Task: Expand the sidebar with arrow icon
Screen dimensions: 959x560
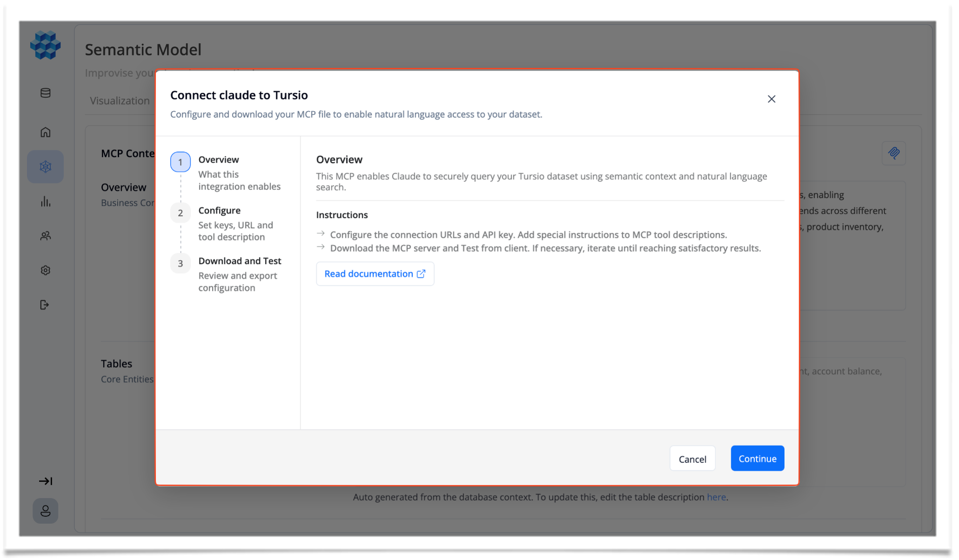Action: coord(45,481)
